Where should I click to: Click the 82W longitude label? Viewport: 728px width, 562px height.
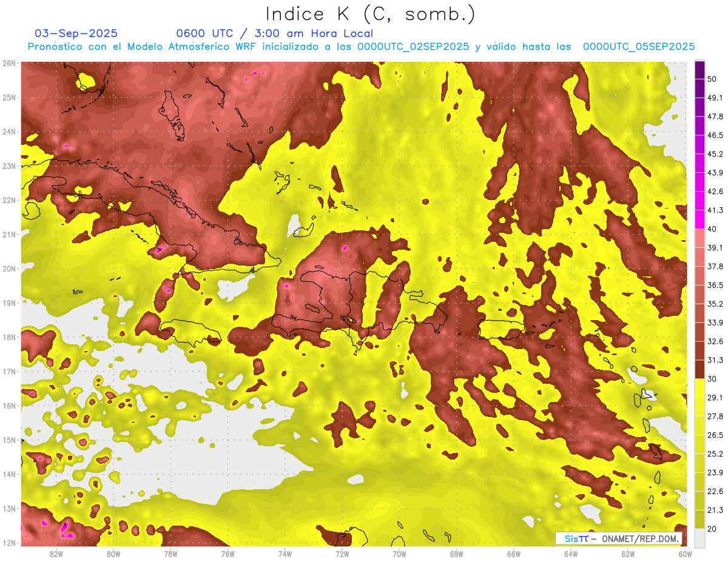point(56,554)
